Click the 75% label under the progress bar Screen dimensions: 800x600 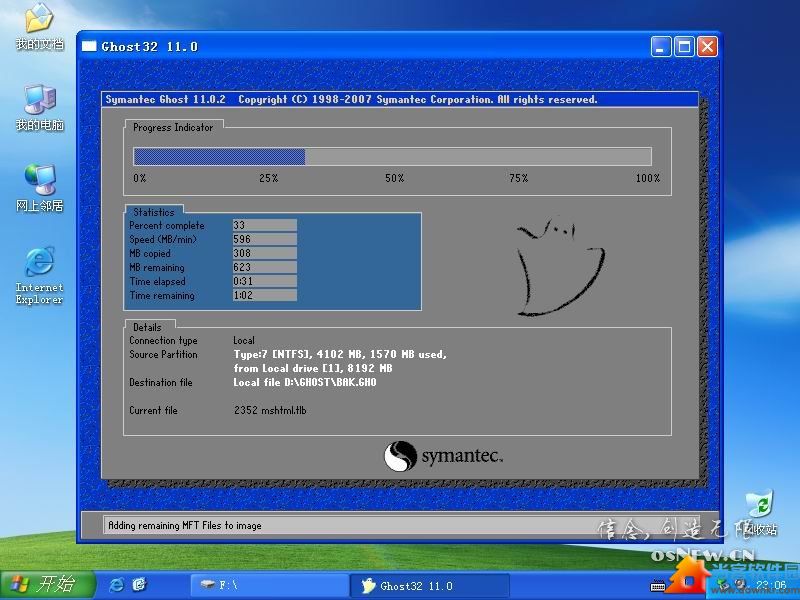tap(518, 178)
